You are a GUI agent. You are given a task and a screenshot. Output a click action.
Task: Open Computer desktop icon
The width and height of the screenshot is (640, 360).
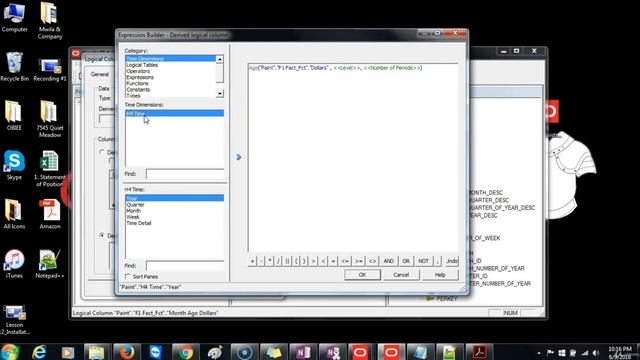(14, 17)
